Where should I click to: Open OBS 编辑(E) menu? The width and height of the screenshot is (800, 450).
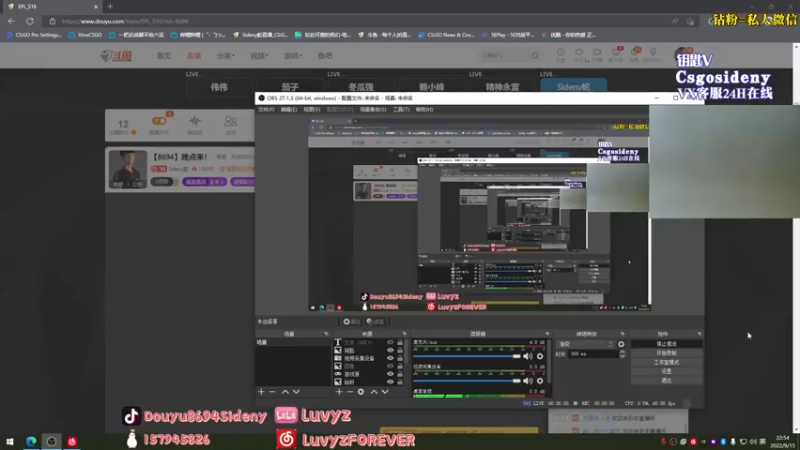[x=289, y=110]
